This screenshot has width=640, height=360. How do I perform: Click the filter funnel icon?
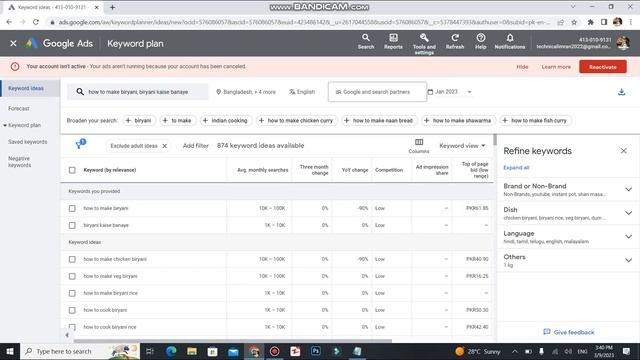click(x=79, y=145)
